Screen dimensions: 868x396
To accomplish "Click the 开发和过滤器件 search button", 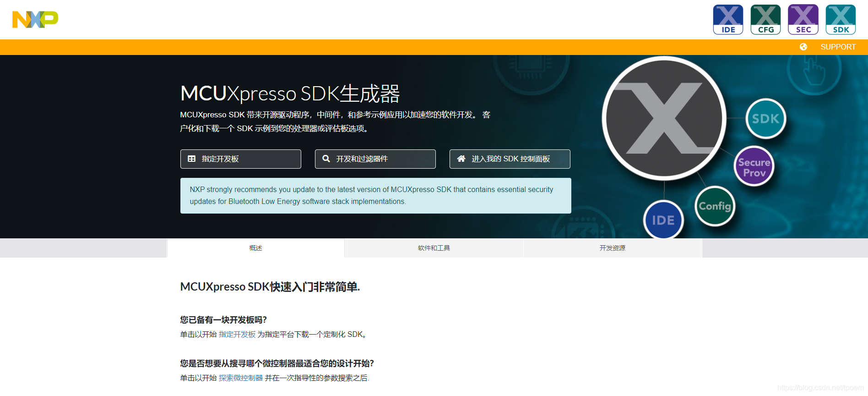I will tap(375, 159).
